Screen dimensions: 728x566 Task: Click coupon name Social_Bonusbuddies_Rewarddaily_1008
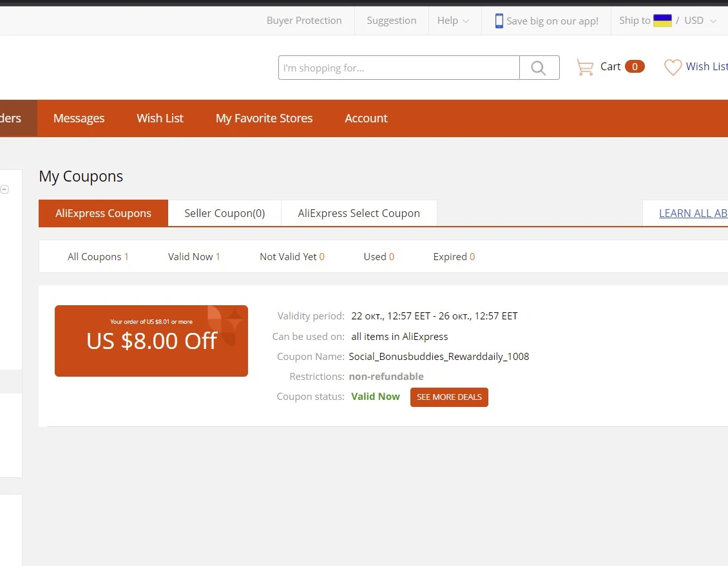[x=439, y=356]
